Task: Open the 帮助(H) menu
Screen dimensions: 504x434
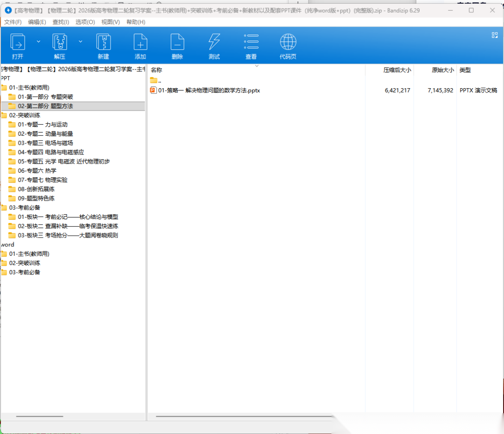Action: point(136,22)
